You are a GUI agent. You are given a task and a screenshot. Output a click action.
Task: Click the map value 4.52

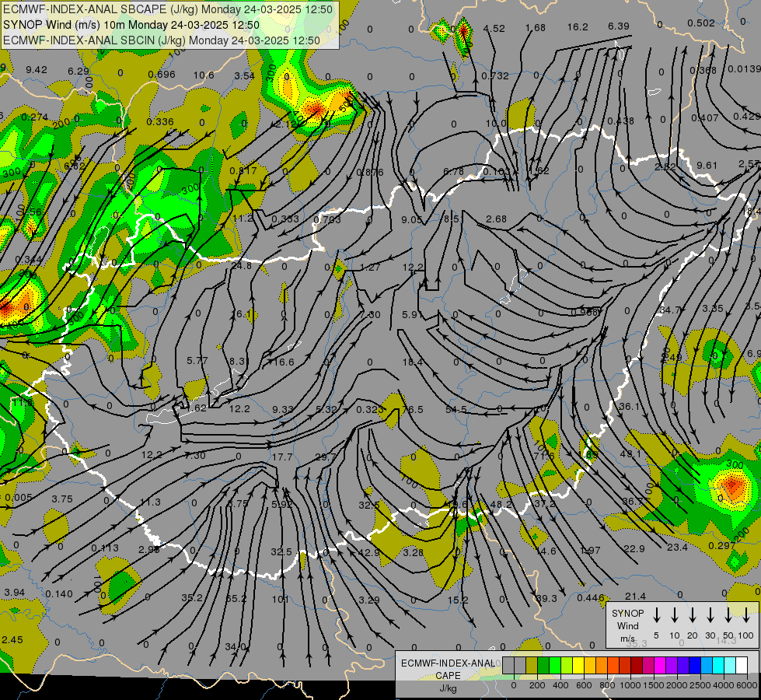[x=494, y=29]
